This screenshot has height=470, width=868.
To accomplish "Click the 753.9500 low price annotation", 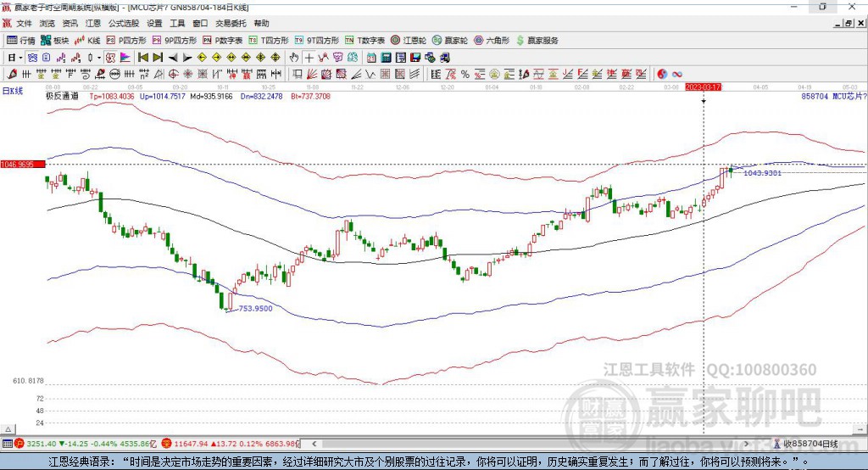I will [255, 308].
